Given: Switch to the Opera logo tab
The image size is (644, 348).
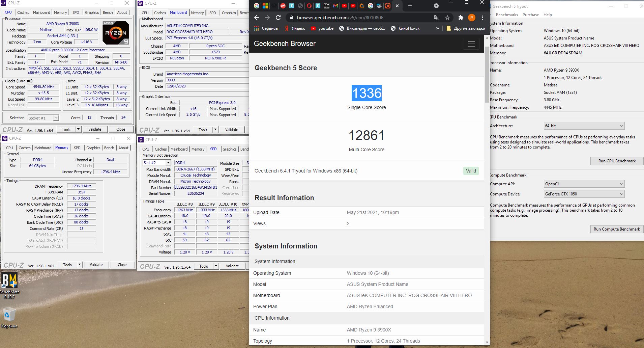Looking at the screenshot, I should tap(309, 6).
